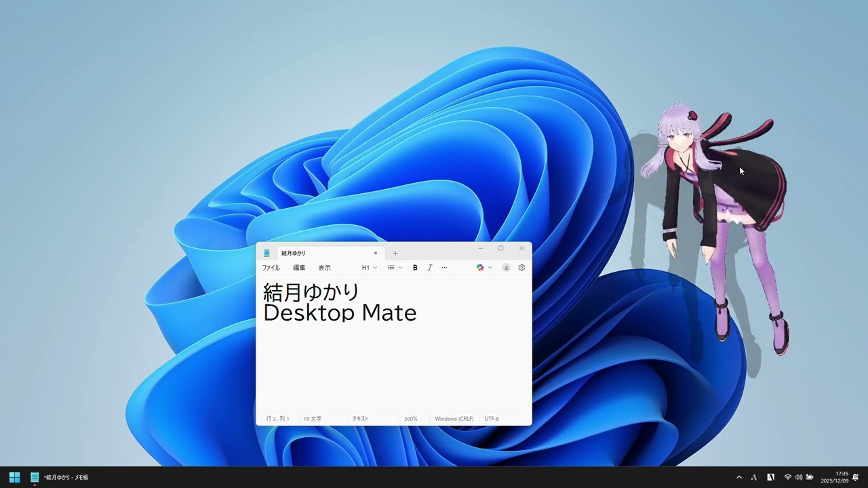Open the 表示 menu
Screen dimensions: 868x488
click(x=325, y=268)
